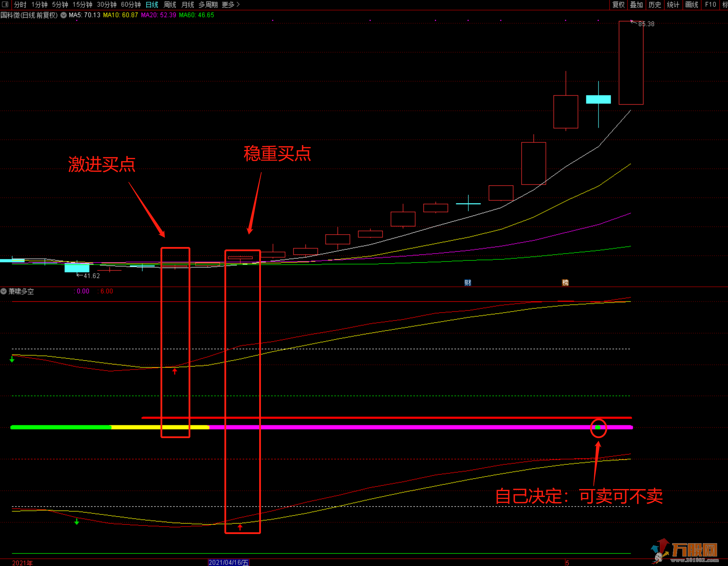Select the 分时 intraday tab

pyautogui.click(x=20, y=5)
